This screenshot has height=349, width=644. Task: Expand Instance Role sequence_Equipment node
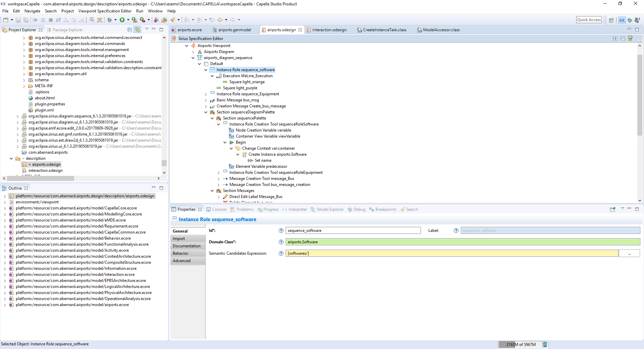[x=206, y=94]
